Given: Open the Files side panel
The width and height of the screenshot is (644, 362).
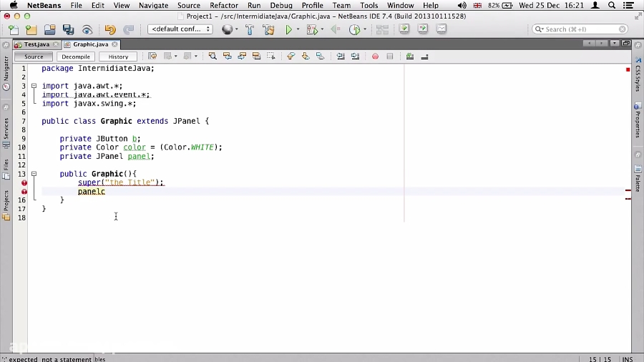Looking at the screenshot, I should (x=6, y=169).
